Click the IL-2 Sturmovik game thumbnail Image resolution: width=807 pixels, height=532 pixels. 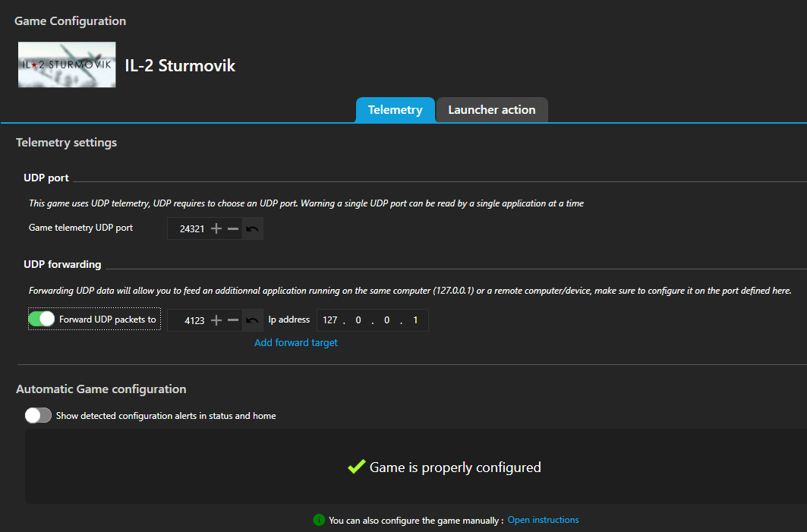(x=67, y=65)
